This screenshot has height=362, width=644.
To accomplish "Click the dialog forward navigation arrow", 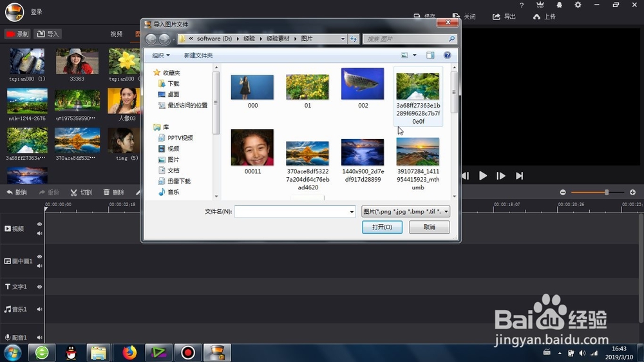I will pyautogui.click(x=164, y=39).
